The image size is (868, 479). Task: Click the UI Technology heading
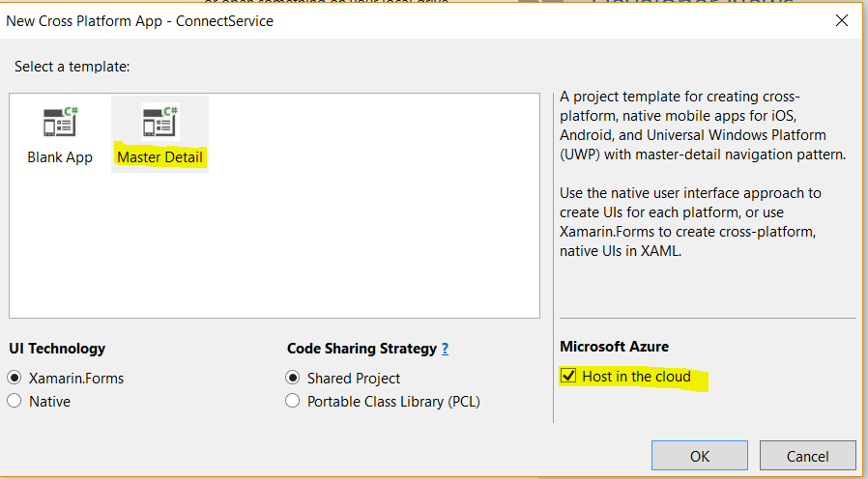pos(57,349)
